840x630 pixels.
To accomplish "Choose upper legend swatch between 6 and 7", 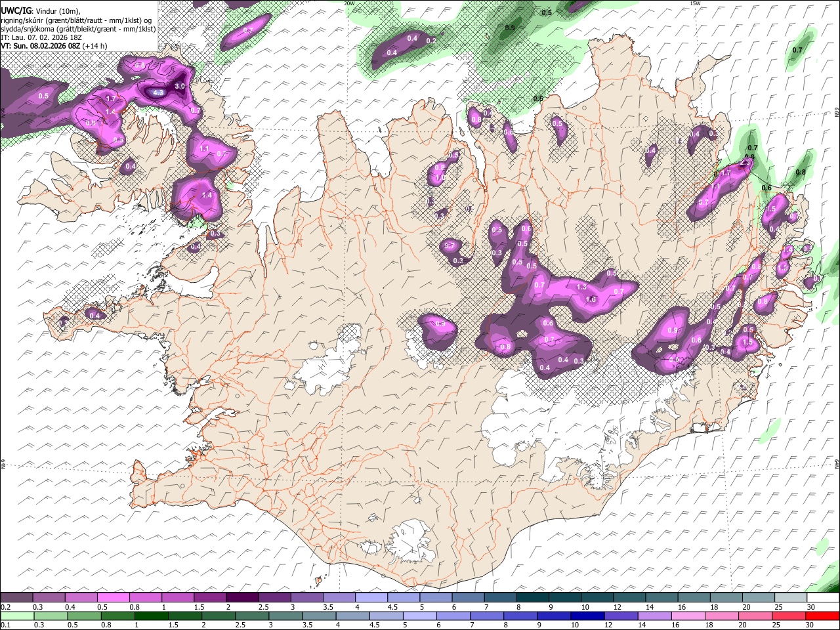I will [469, 598].
